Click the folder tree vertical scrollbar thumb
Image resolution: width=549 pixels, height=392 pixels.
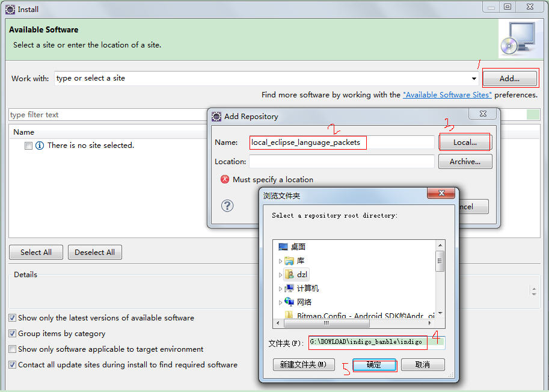click(x=440, y=261)
